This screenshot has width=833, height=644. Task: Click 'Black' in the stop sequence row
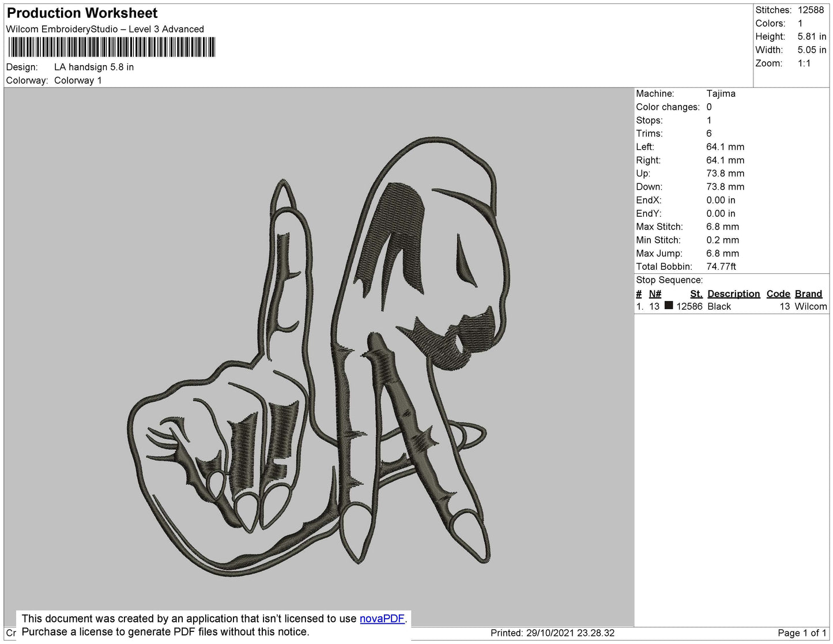pyautogui.click(x=719, y=306)
